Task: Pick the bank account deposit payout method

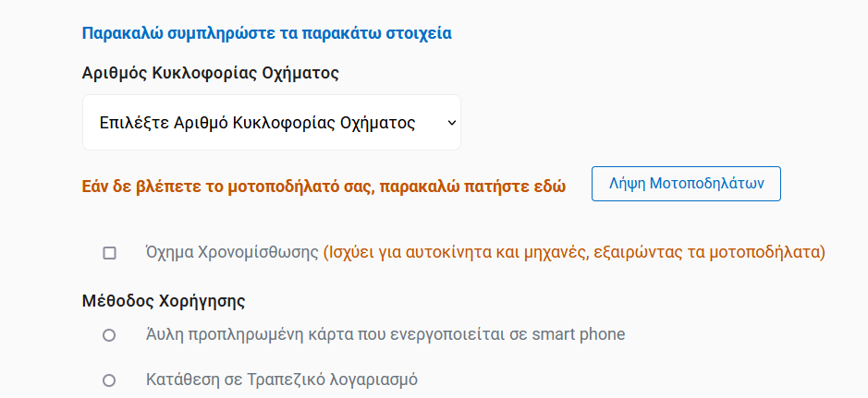Action: pos(109,380)
